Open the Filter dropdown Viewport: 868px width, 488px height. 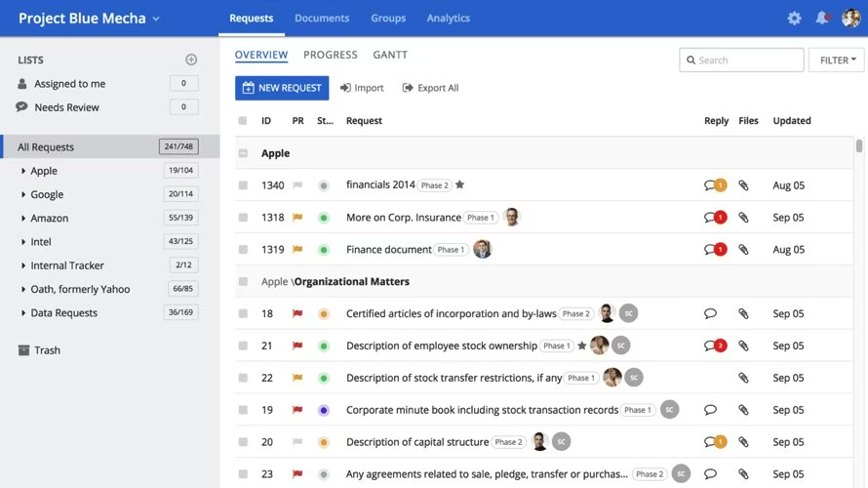[837, 61]
